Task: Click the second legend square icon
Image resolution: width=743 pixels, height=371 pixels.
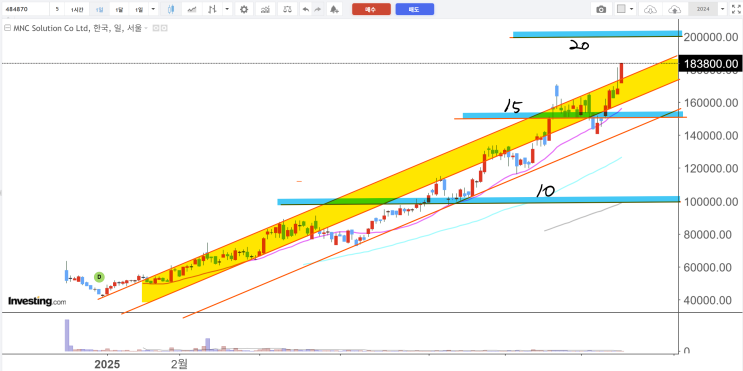Action: pyautogui.click(x=164, y=28)
